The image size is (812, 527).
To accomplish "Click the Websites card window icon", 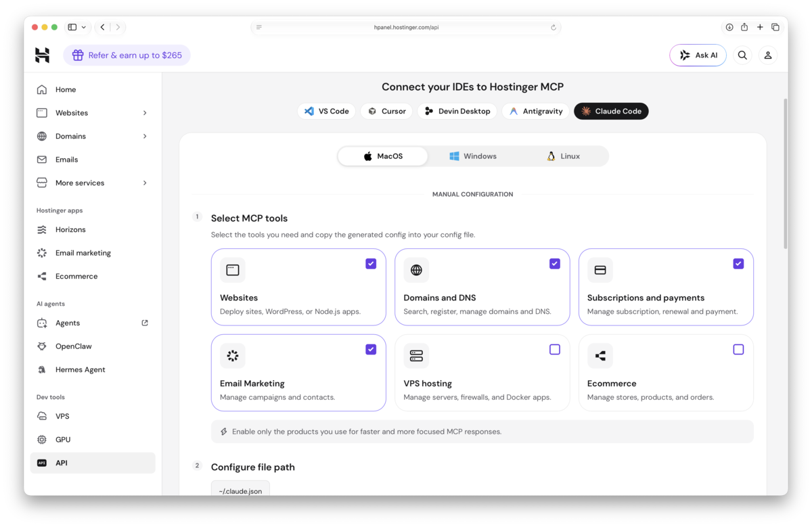I will coord(233,270).
